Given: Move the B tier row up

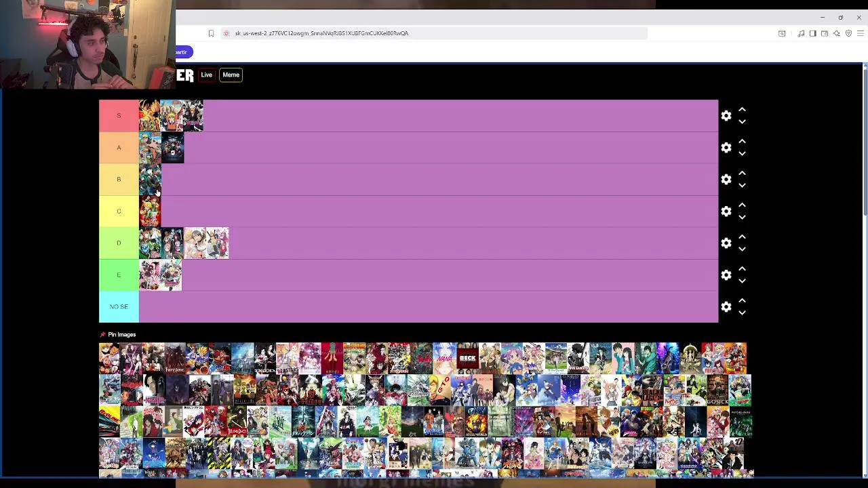Looking at the screenshot, I should point(742,173).
